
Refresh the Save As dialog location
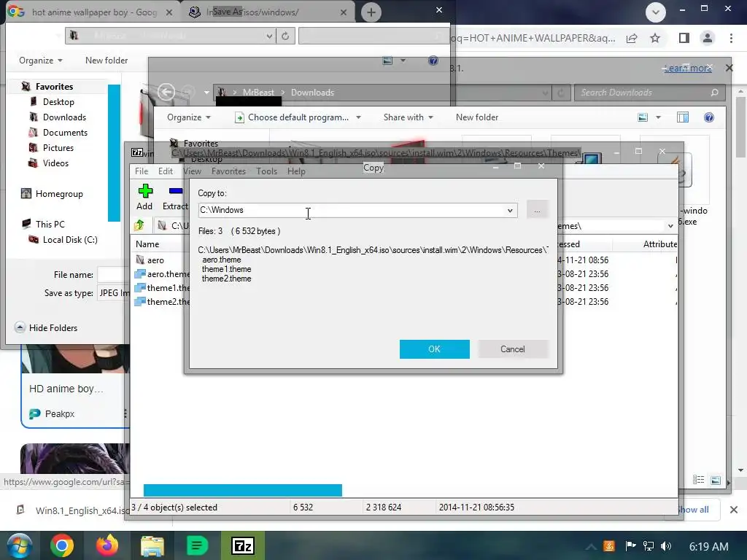(x=285, y=36)
